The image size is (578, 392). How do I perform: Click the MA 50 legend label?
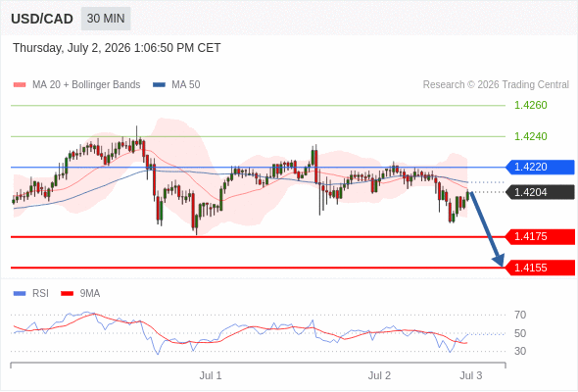coord(186,85)
